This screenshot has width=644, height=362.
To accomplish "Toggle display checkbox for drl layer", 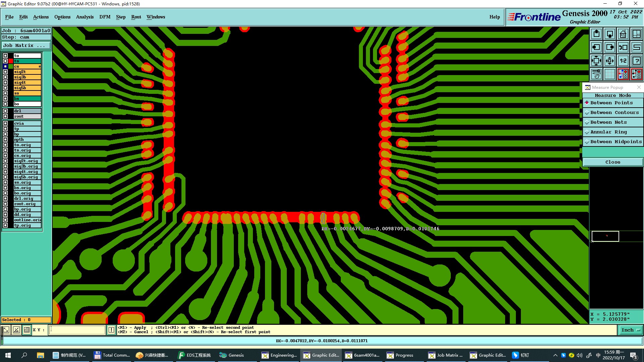I will (x=5, y=111).
